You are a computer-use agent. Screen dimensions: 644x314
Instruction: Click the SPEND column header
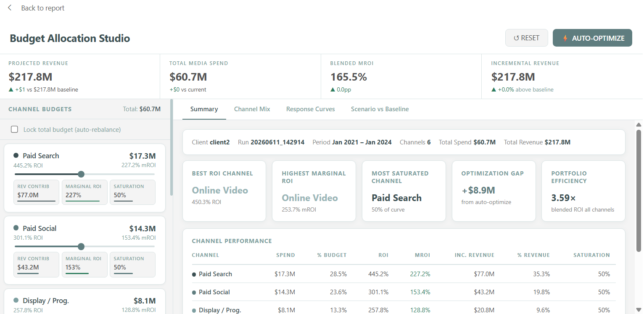(285, 255)
